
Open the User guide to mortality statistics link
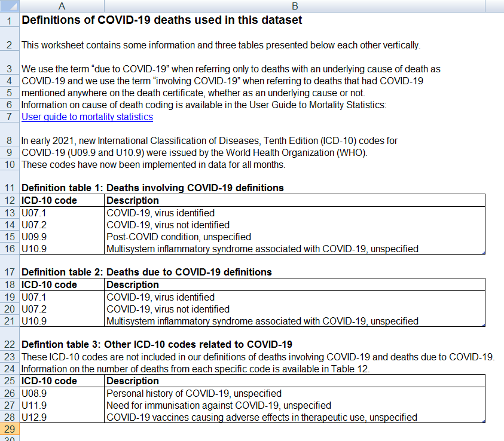(87, 117)
